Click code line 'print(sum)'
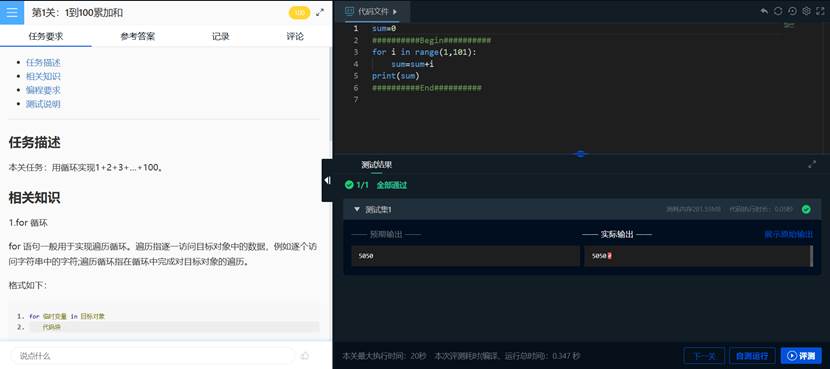Viewport: 830px width, 369px height. [395, 76]
